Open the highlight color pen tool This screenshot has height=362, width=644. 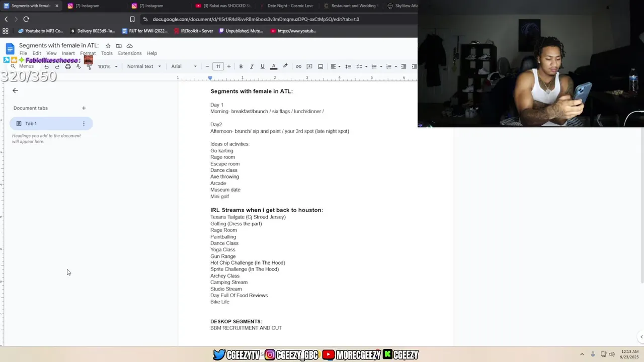coord(285,66)
